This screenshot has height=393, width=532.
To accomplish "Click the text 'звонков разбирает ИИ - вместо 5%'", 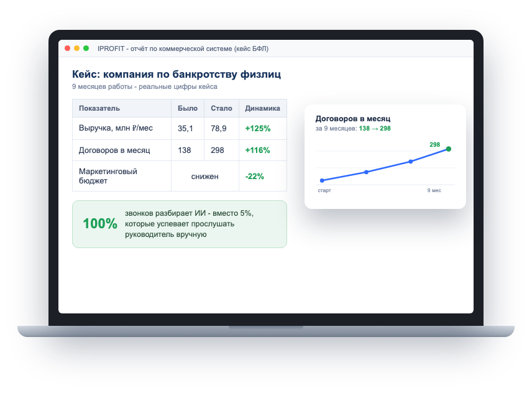I will click(x=189, y=213).
